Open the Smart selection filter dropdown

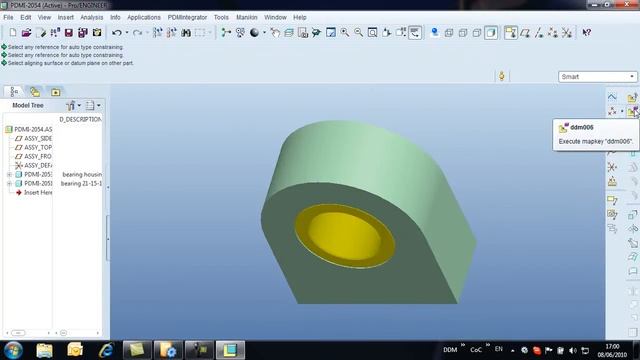pyautogui.click(x=597, y=77)
